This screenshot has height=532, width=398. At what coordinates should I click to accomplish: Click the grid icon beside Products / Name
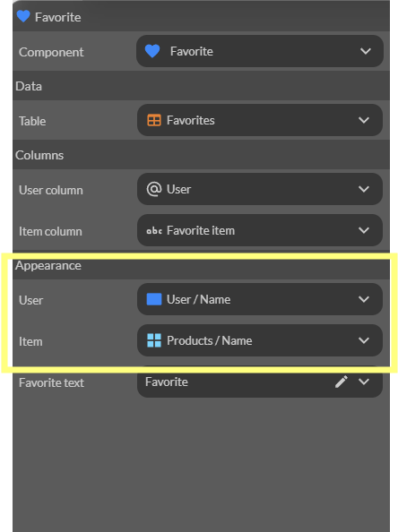[x=154, y=340]
